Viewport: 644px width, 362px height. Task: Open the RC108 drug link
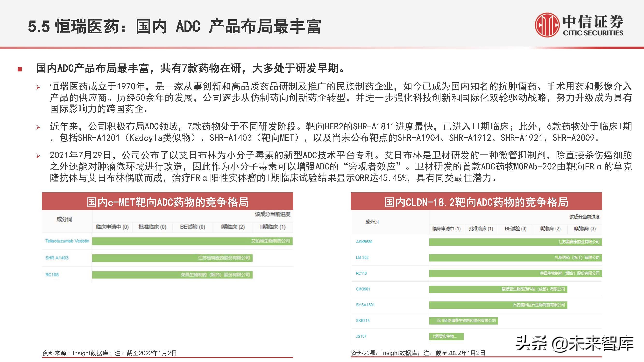coord(52,275)
